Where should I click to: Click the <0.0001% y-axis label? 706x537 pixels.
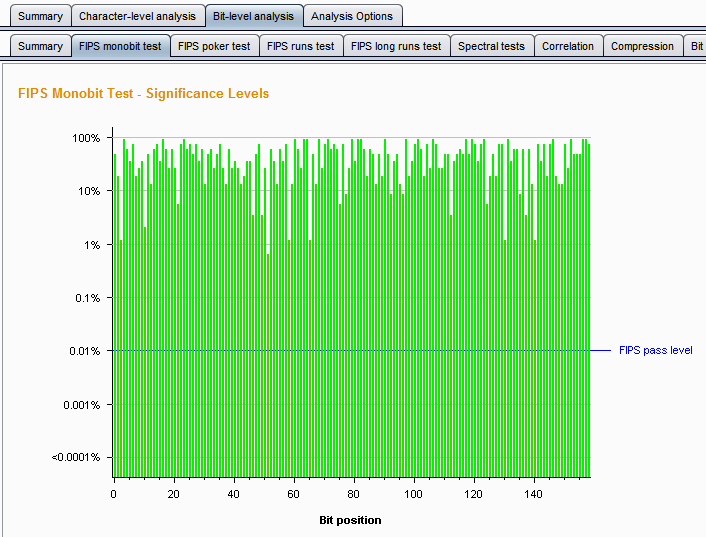tap(78, 458)
